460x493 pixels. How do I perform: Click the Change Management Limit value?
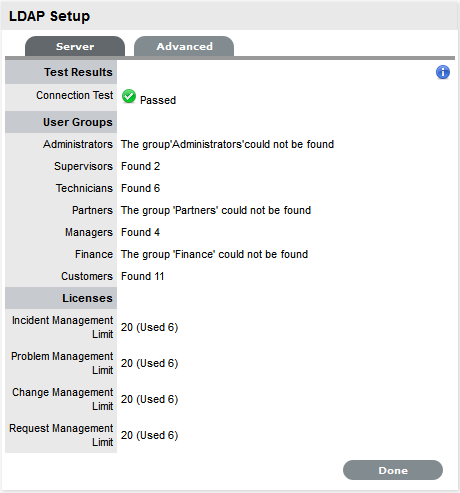click(149, 399)
